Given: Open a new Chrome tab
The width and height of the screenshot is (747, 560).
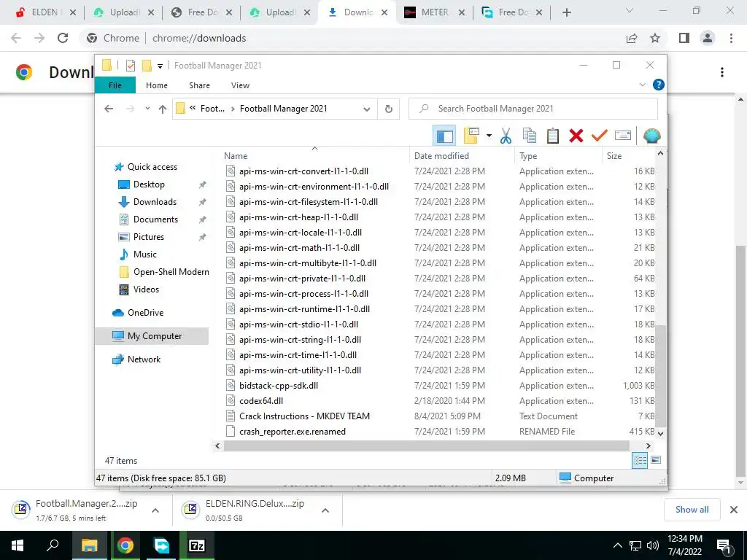Looking at the screenshot, I should pyautogui.click(x=566, y=12).
